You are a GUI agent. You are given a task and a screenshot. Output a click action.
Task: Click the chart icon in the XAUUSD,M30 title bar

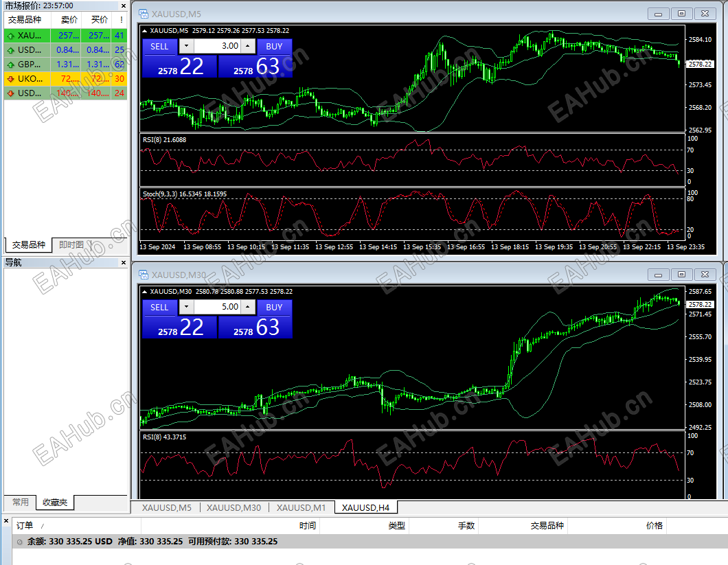[x=144, y=275]
